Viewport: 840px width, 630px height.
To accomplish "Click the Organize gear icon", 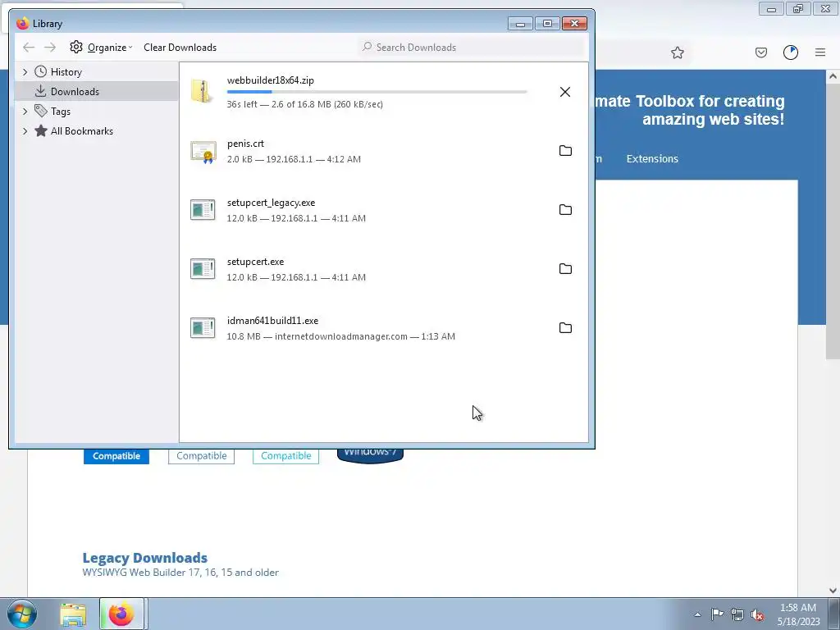I will click(76, 47).
